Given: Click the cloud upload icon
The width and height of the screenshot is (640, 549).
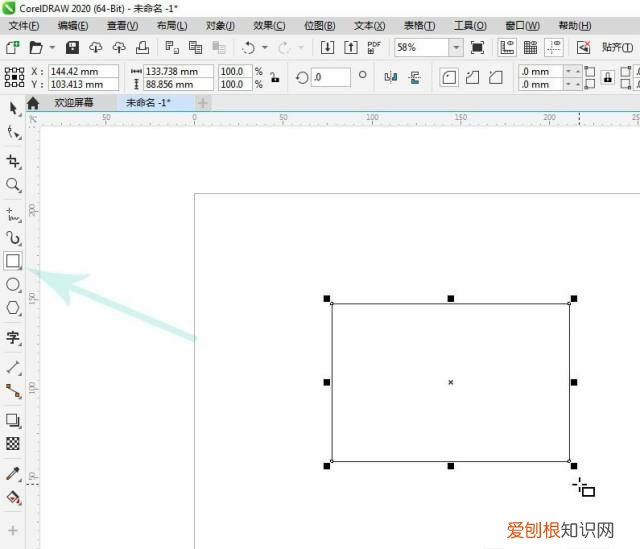Looking at the screenshot, I should point(119,47).
